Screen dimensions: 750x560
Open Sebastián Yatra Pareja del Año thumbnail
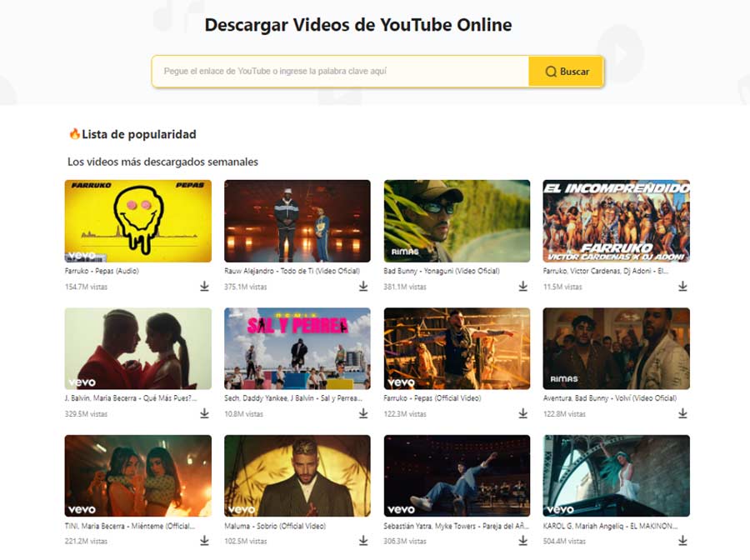[x=457, y=476]
